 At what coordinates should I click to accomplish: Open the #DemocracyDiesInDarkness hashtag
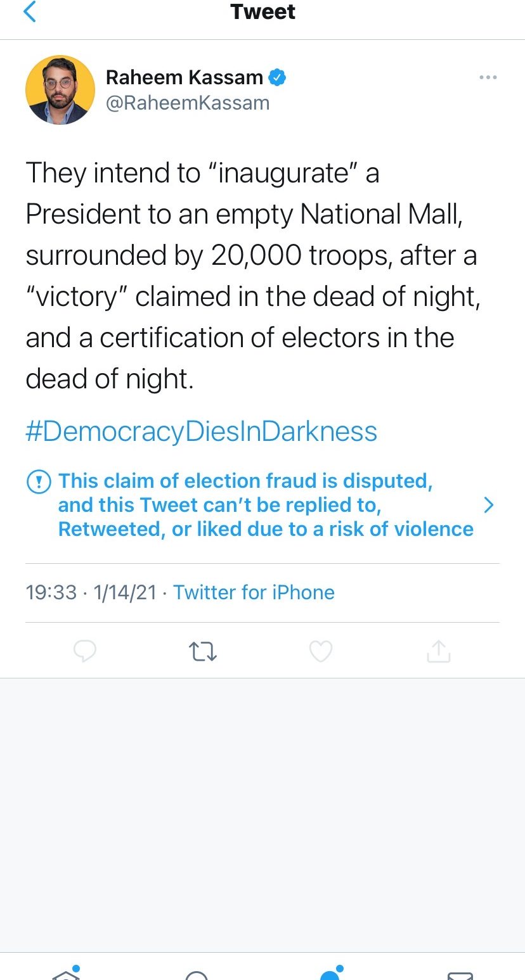click(201, 431)
